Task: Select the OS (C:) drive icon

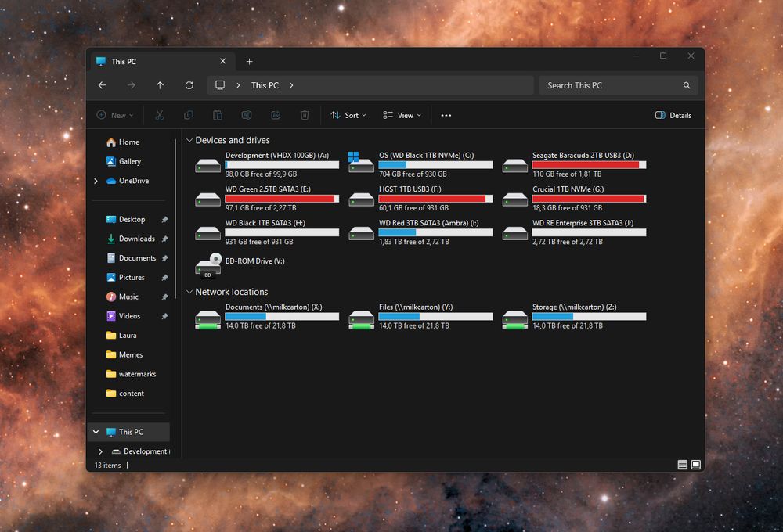Action: point(361,163)
